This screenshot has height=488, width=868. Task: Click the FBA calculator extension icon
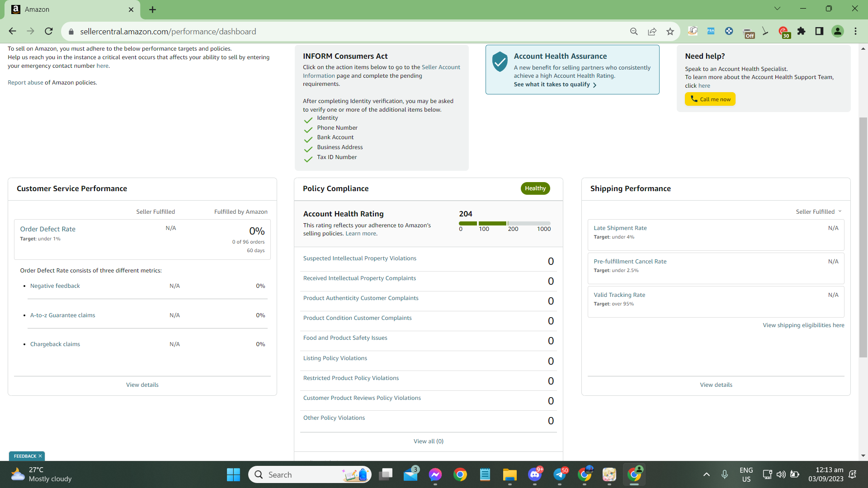[711, 31]
